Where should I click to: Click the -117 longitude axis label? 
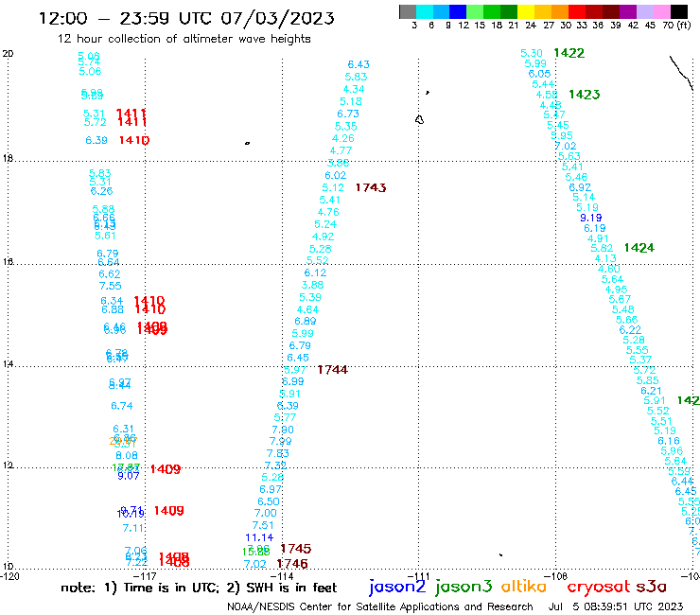coord(146,576)
